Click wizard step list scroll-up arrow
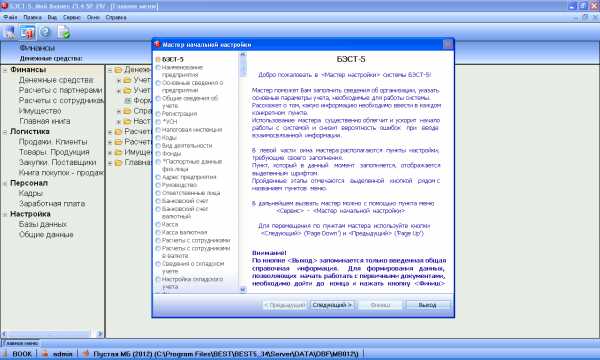The height and width of the screenshot is (360, 600). point(243,54)
